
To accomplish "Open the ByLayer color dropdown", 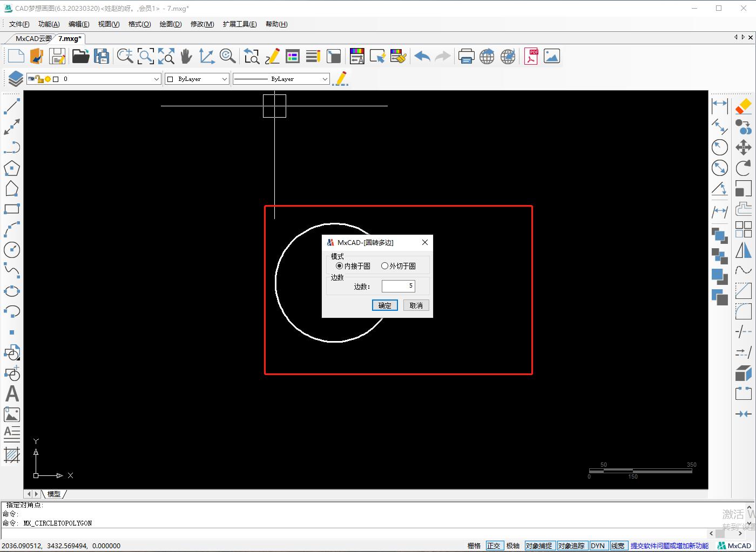I will pyautogui.click(x=224, y=78).
